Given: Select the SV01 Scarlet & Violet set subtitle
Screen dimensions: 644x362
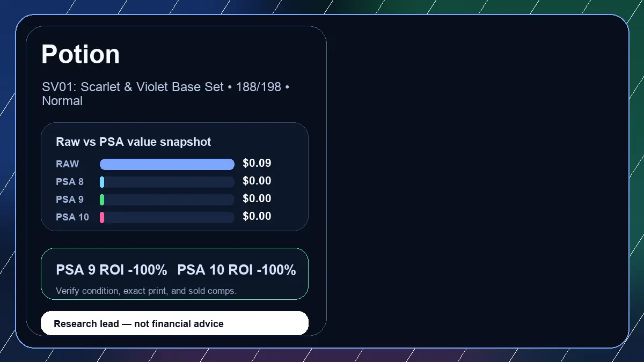Looking at the screenshot, I should [166, 94].
